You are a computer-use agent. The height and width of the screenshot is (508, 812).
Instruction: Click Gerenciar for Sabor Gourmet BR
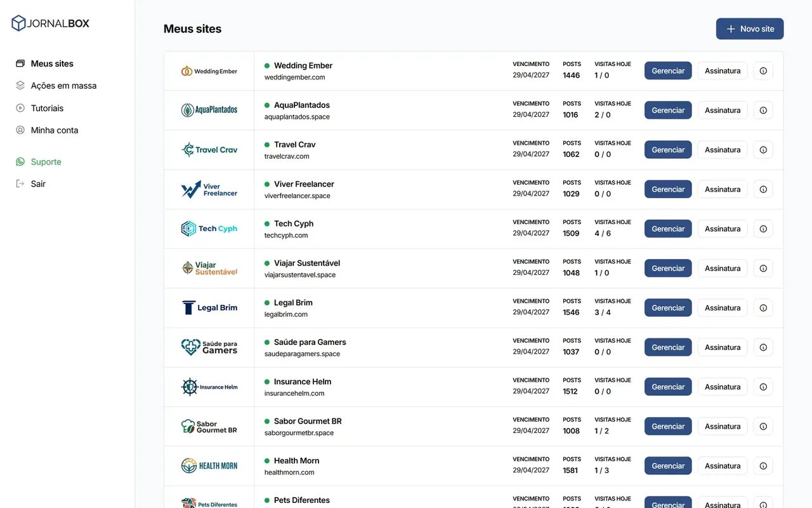click(668, 427)
